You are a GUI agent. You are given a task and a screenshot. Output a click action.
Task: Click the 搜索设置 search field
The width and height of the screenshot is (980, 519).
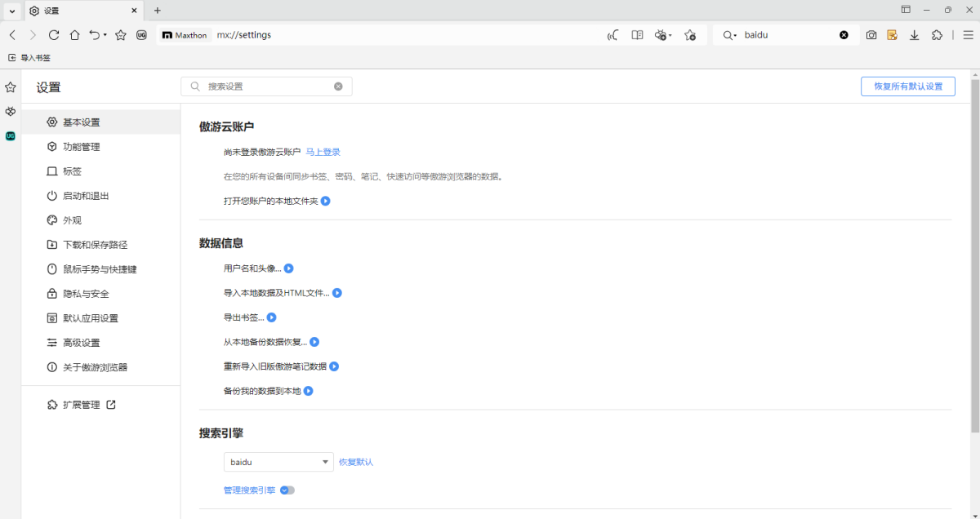coord(265,86)
